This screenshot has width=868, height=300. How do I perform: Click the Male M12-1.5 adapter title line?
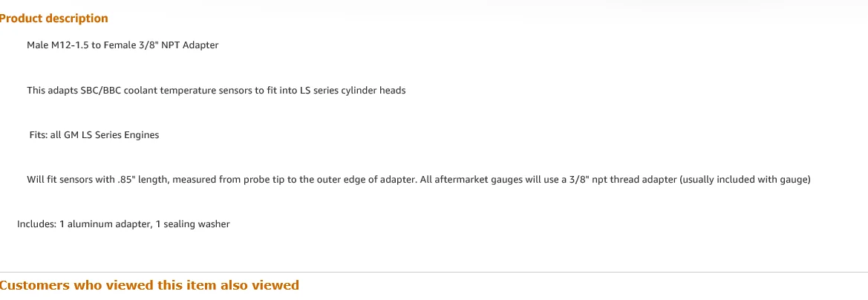[123, 45]
